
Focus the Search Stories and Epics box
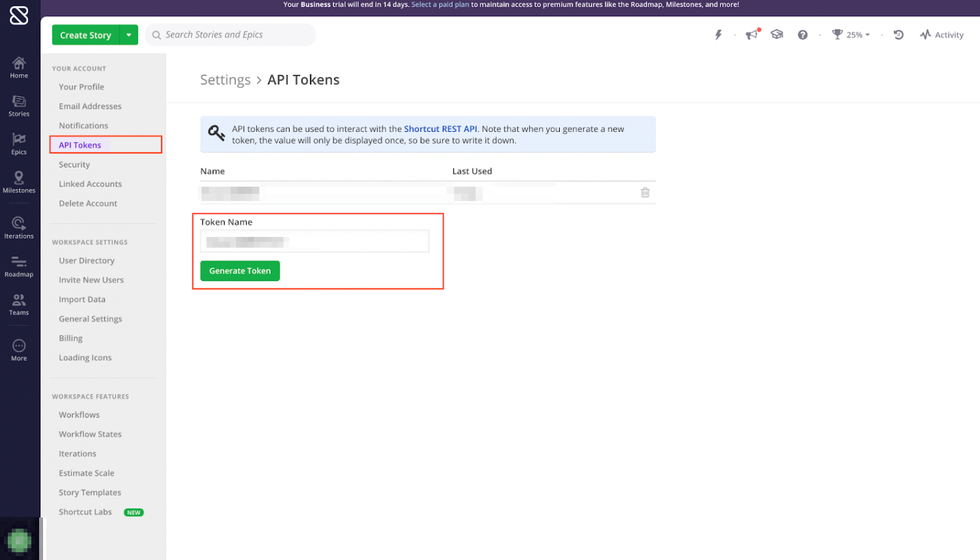click(231, 35)
